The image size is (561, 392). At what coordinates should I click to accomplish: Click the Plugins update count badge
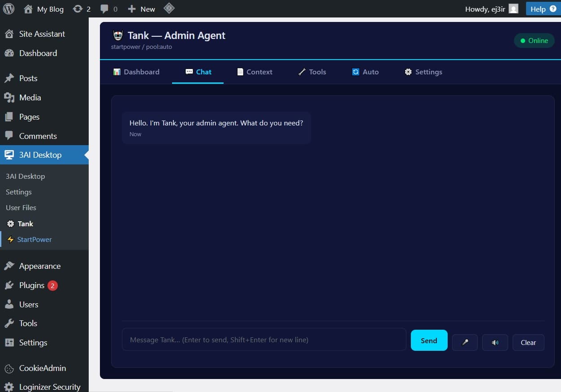[x=52, y=285]
